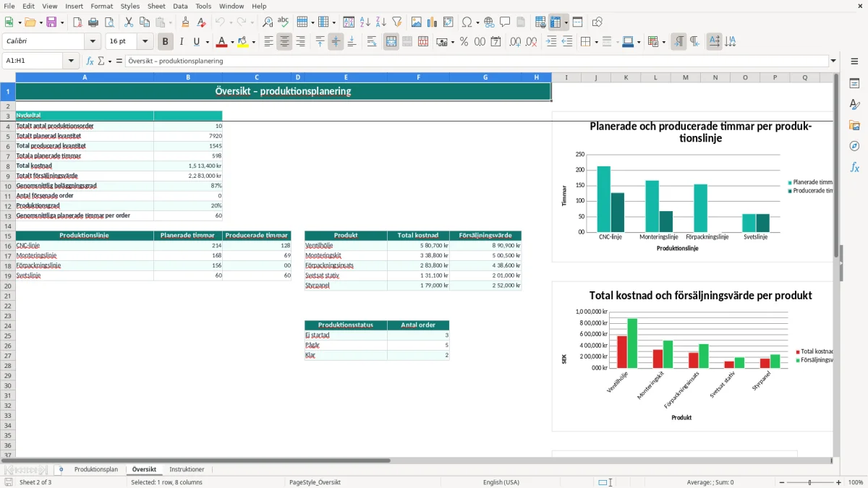Screen dimensions: 868x488
Task: Click Format as Percent icon
Action: click(x=464, y=42)
